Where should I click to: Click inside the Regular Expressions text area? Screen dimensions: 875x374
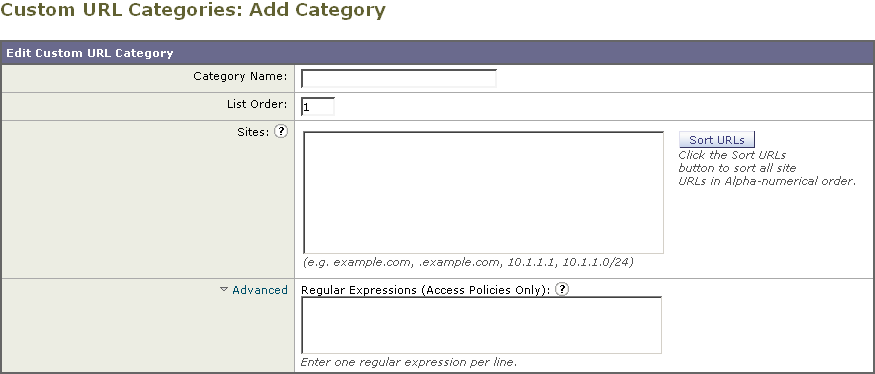(x=481, y=325)
